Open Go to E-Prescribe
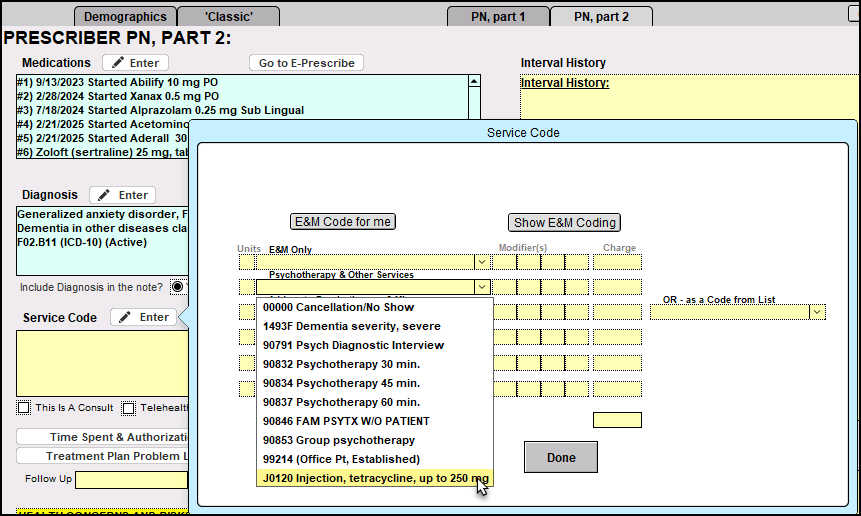This screenshot has width=861, height=516. click(x=306, y=63)
